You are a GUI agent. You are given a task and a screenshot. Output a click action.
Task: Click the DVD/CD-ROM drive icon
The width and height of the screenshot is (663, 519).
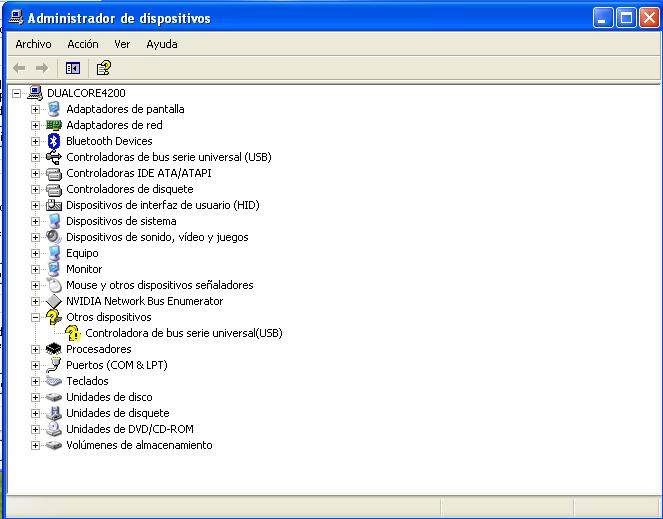point(54,429)
